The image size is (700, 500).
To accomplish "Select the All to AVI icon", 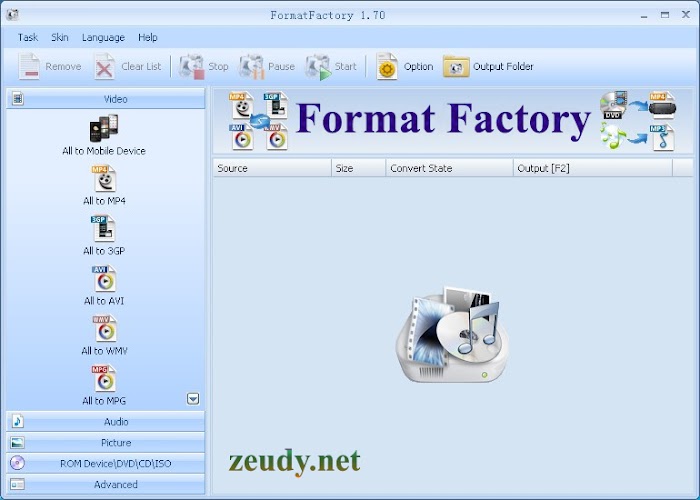I will (x=104, y=279).
